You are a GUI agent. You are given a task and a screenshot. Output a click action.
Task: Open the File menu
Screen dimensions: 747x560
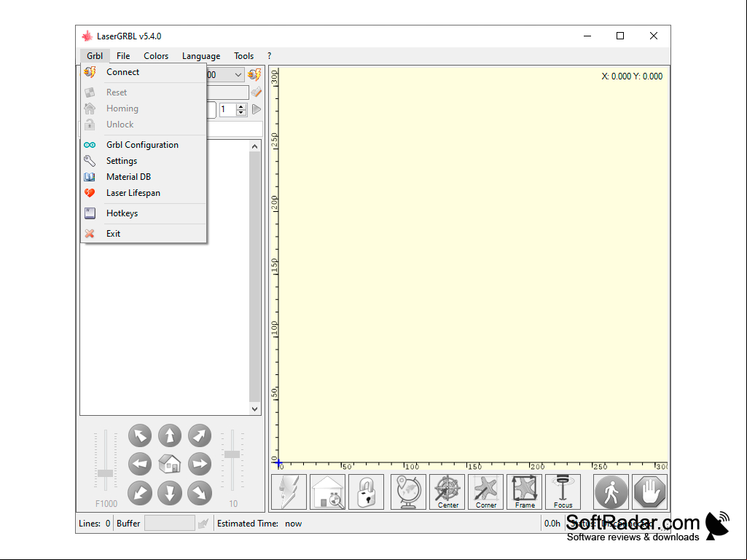click(x=123, y=56)
